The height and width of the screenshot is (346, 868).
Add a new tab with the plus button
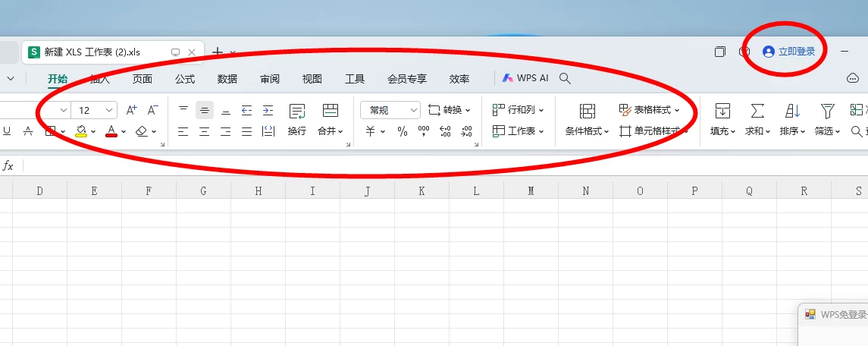click(x=218, y=52)
